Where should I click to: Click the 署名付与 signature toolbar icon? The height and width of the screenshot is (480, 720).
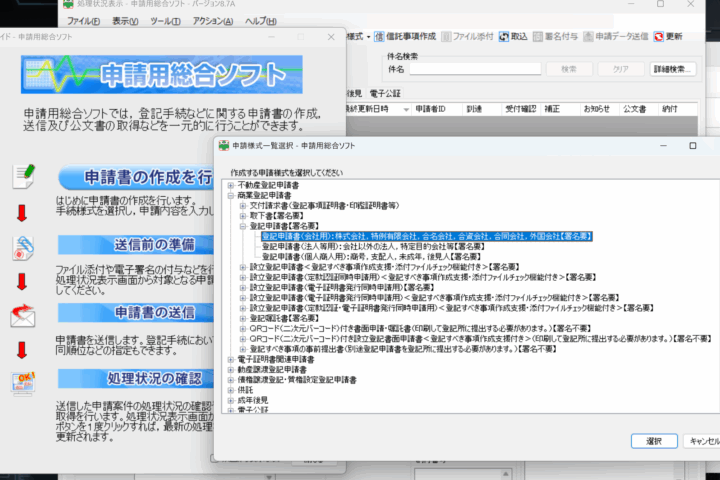[x=538, y=36]
